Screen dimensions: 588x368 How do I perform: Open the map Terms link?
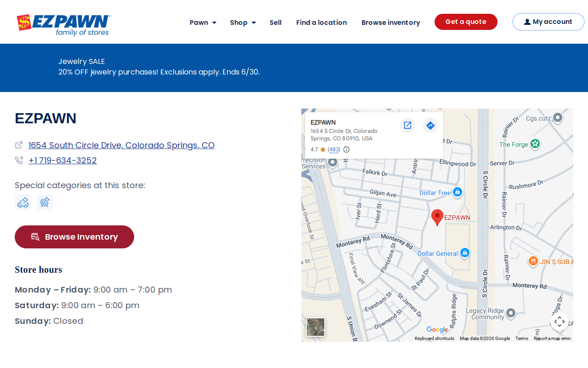point(522,339)
